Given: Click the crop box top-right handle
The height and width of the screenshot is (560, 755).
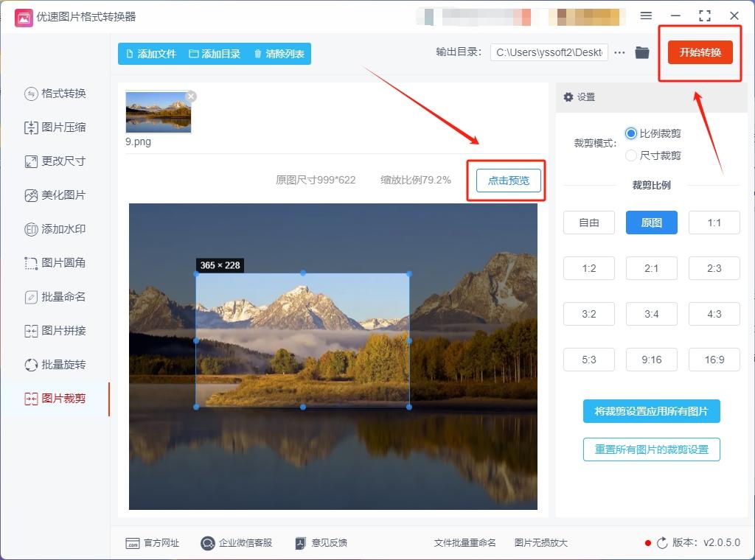Looking at the screenshot, I should 409,274.
